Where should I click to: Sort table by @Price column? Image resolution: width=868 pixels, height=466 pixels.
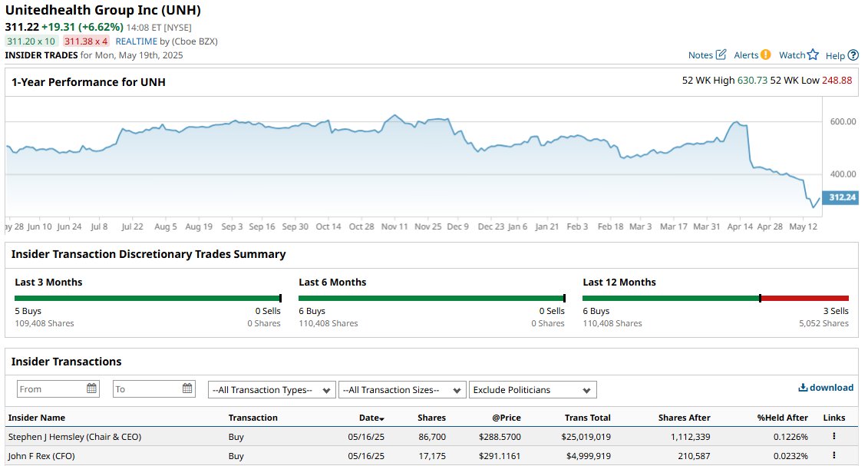pos(507,418)
